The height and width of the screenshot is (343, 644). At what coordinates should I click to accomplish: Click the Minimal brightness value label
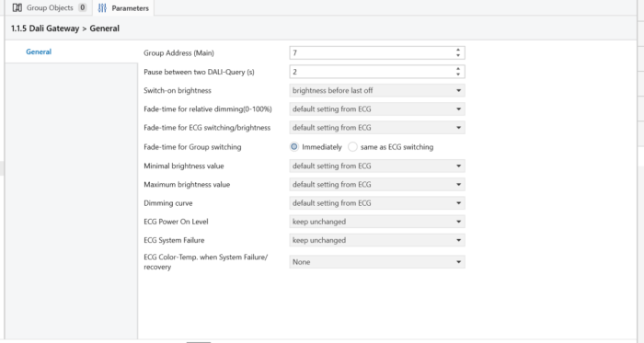(184, 166)
